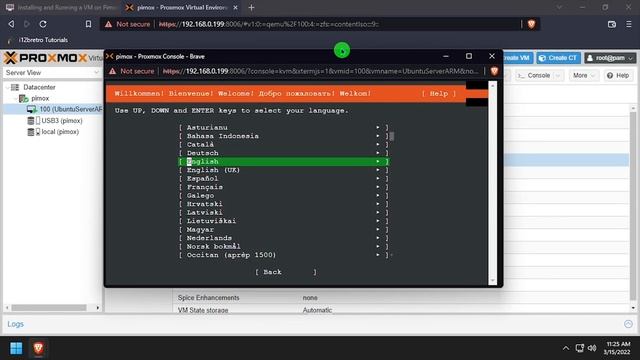The height and width of the screenshot is (360, 640).
Task: Open taskbar clock and date
Action: [x=618, y=348]
